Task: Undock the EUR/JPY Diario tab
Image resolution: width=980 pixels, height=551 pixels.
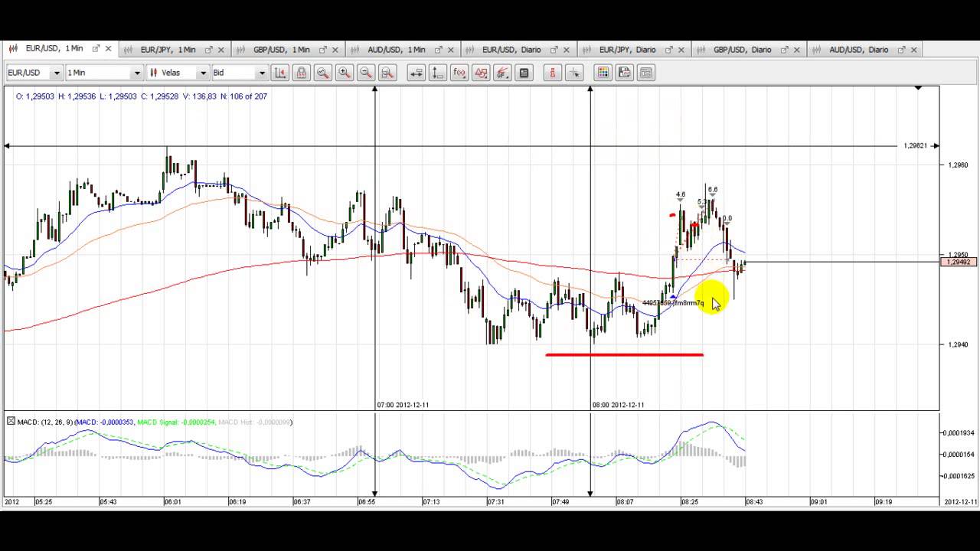Action: click(x=669, y=50)
